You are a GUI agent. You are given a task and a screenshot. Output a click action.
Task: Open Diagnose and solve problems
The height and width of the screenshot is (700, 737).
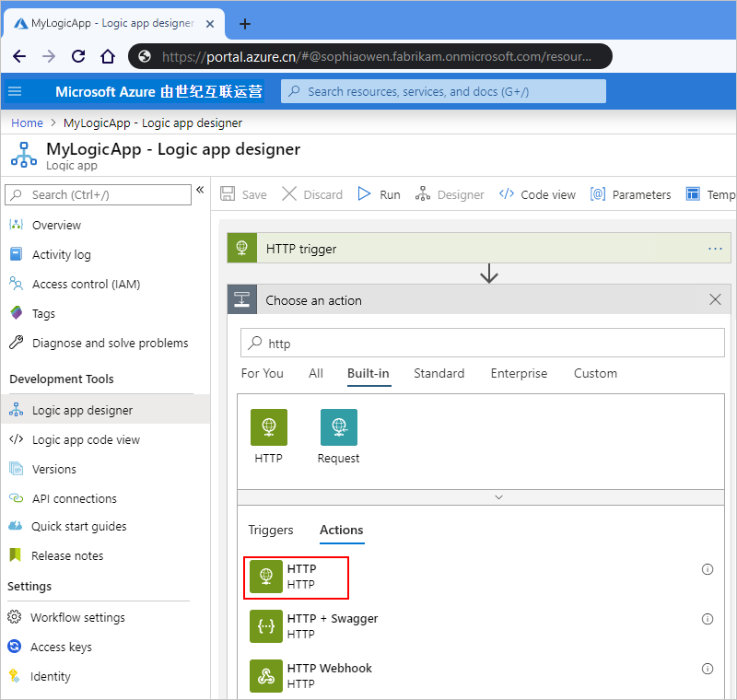coord(110,343)
